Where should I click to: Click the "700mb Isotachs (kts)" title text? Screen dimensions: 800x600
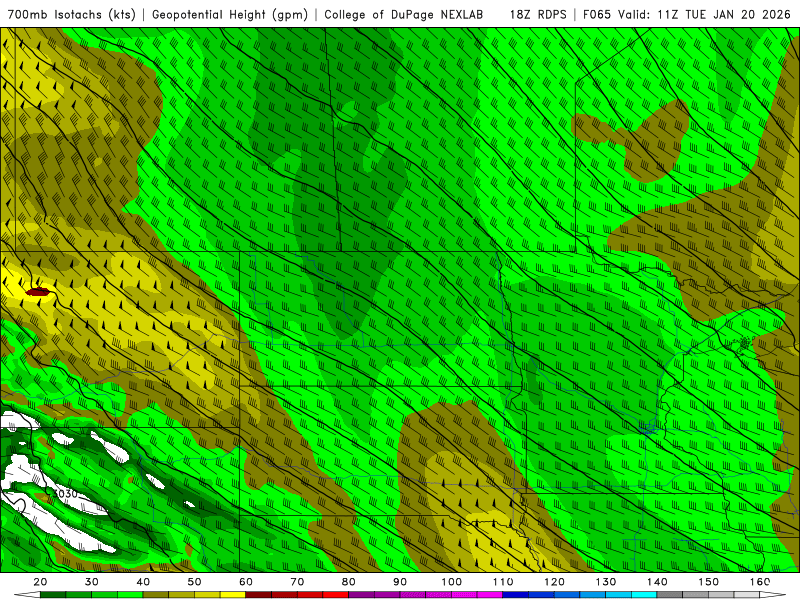[x=71, y=14]
